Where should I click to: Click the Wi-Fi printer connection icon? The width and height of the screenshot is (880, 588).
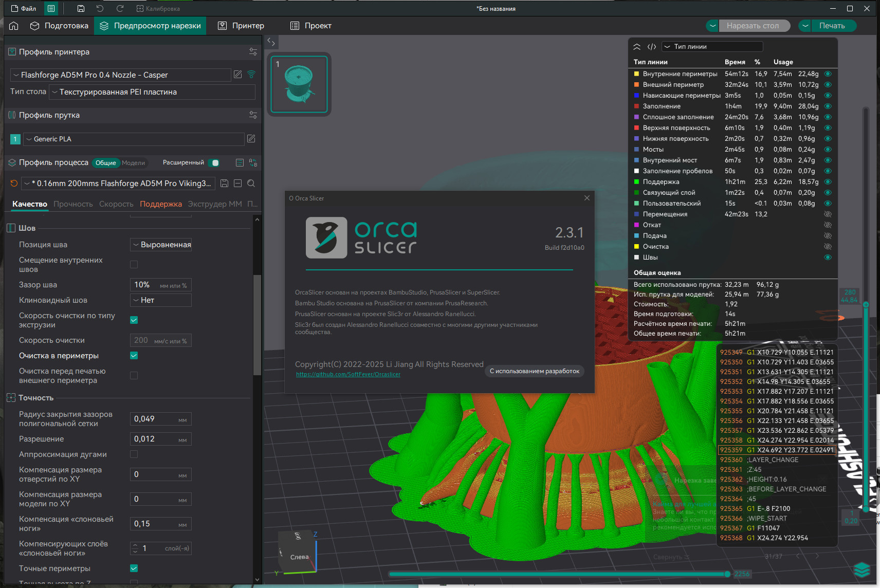251,75
